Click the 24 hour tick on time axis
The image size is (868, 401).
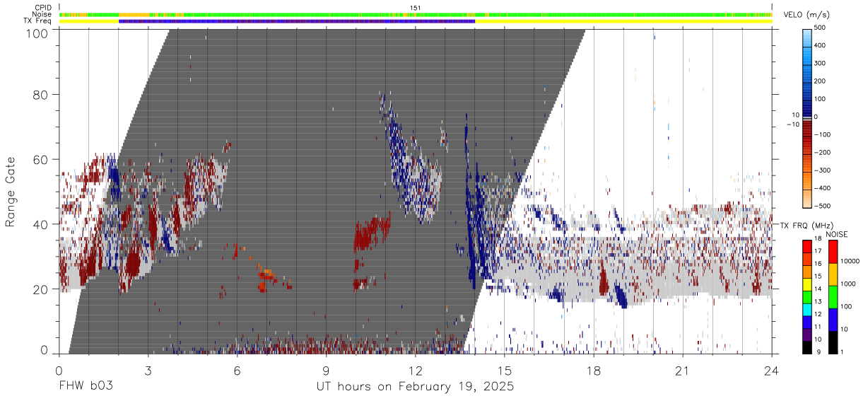771,371
